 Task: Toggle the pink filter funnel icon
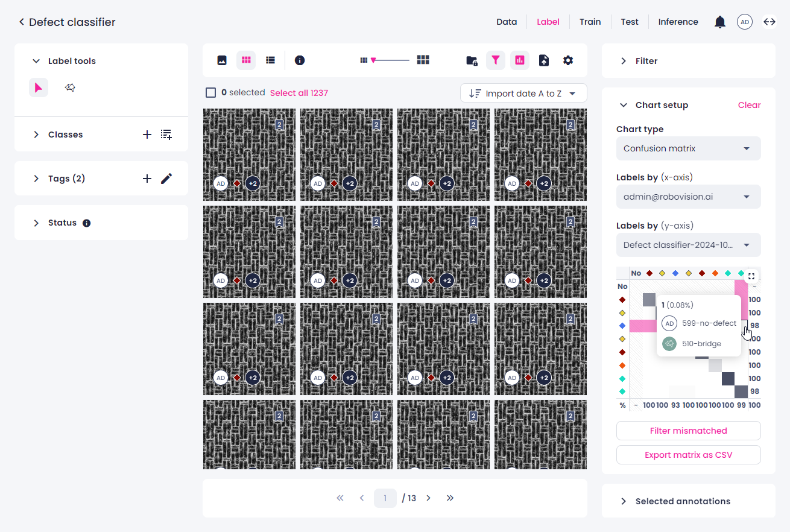(x=495, y=60)
